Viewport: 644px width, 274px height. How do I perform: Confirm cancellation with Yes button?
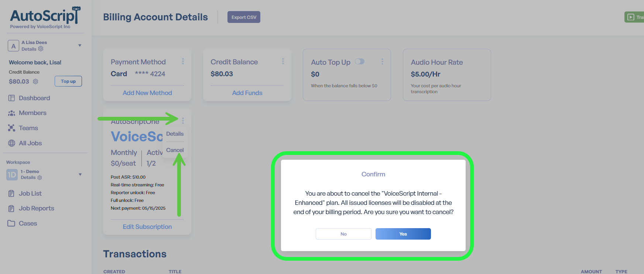pos(403,234)
